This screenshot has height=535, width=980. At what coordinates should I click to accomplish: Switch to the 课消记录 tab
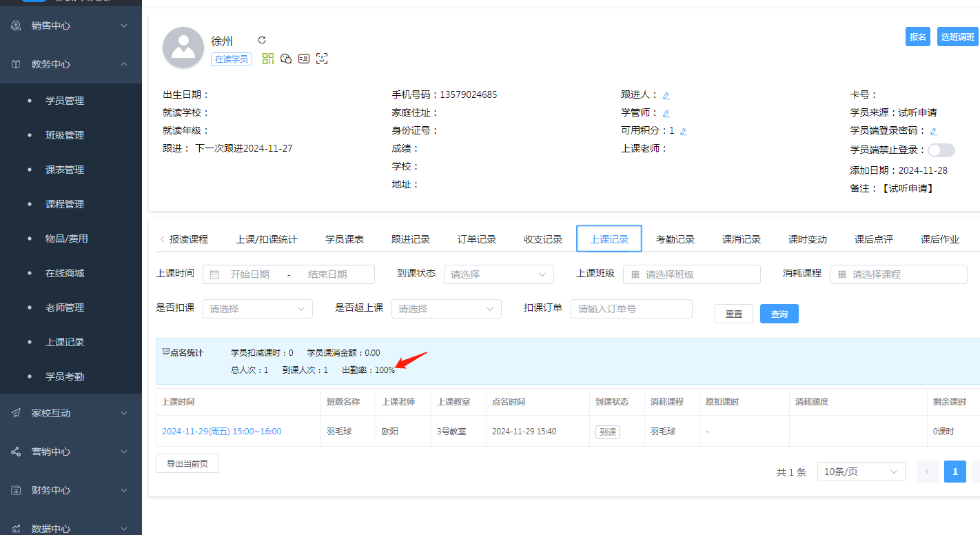click(742, 239)
